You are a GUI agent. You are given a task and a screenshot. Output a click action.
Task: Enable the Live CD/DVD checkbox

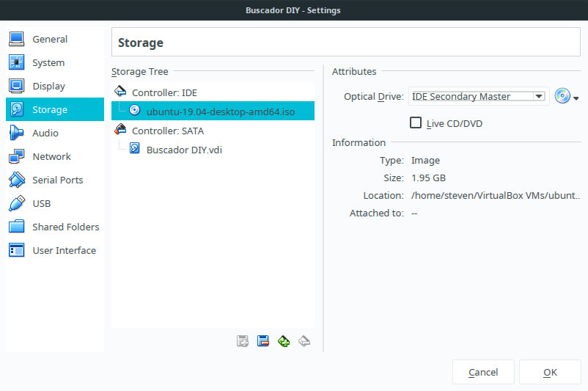416,123
